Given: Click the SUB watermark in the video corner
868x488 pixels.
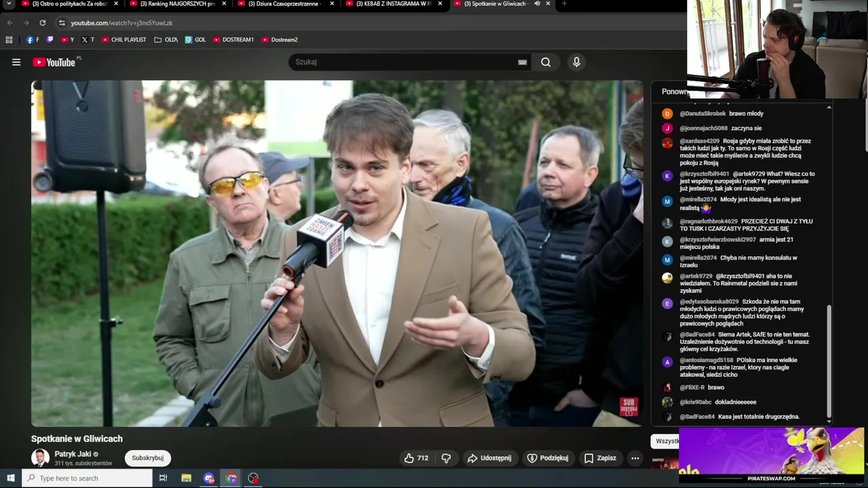Looking at the screenshot, I should pos(629,407).
